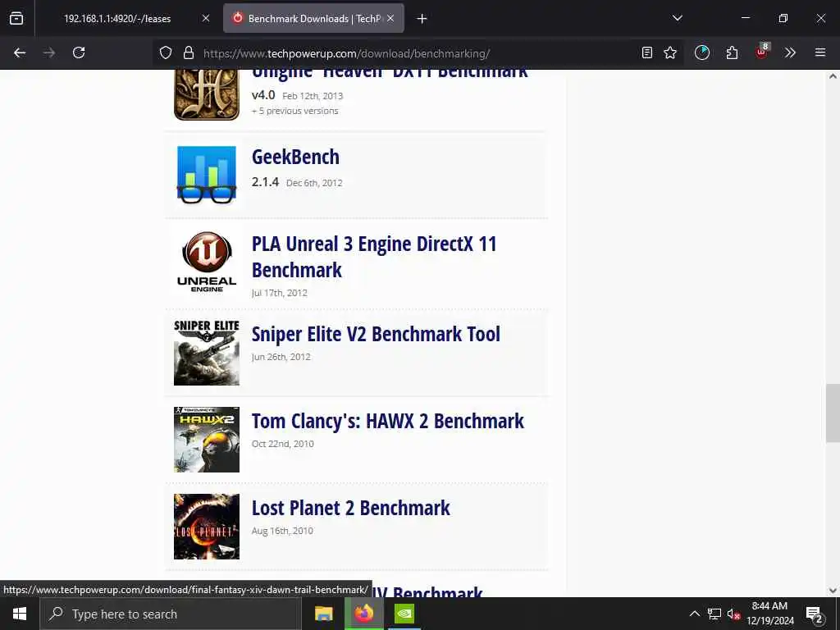Click the 'Oct 22nd, 2010' date text
The height and width of the screenshot is (630, 840).
[282, 444]
